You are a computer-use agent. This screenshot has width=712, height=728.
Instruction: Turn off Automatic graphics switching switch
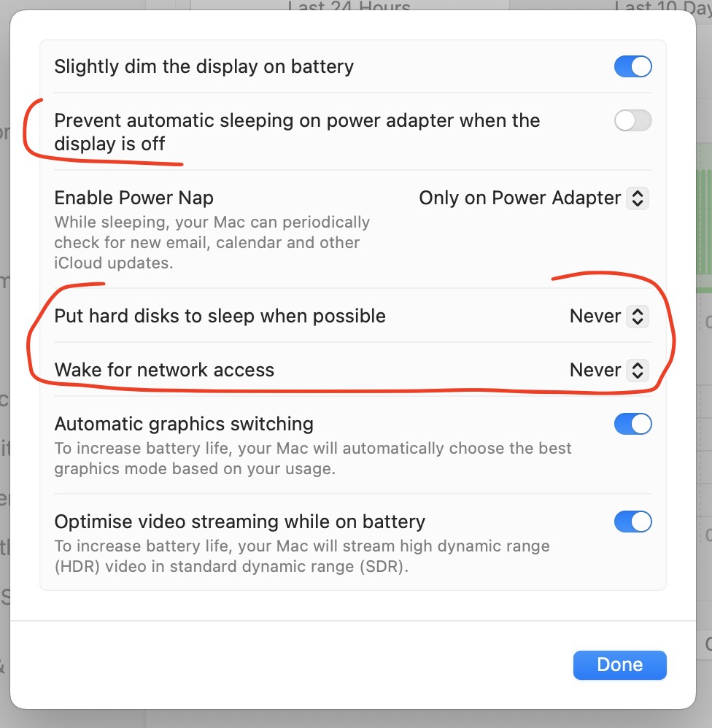632,424
